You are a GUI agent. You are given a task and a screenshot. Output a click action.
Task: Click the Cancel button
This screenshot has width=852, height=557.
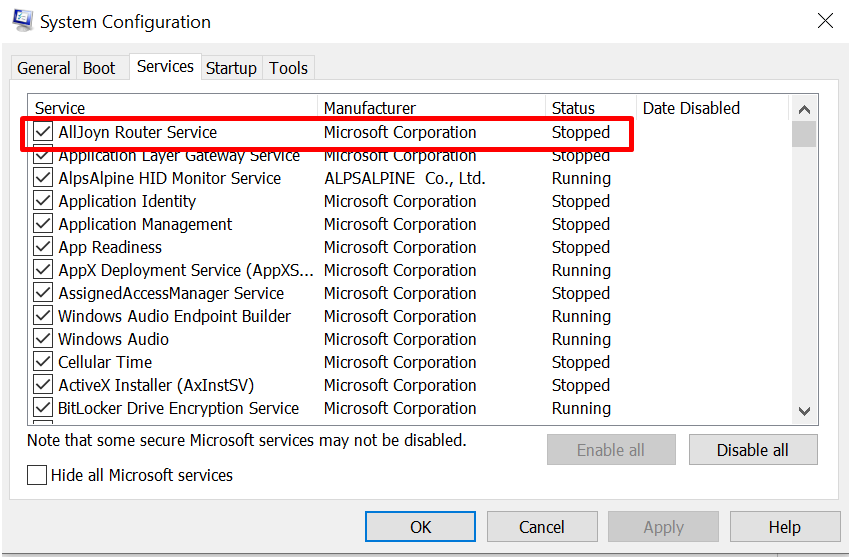coord(542,527)
